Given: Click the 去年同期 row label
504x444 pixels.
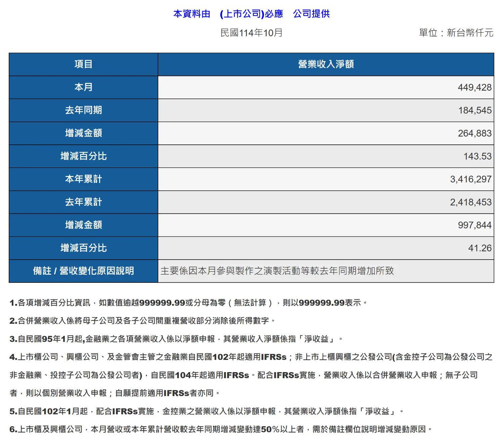Looking at the screenshot, I should click(x=83, y=110).
